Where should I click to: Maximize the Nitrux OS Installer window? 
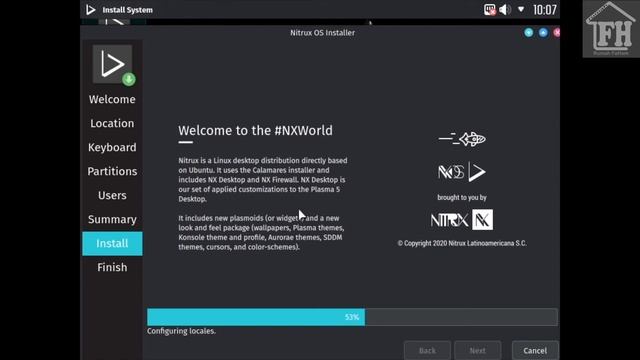543,33
